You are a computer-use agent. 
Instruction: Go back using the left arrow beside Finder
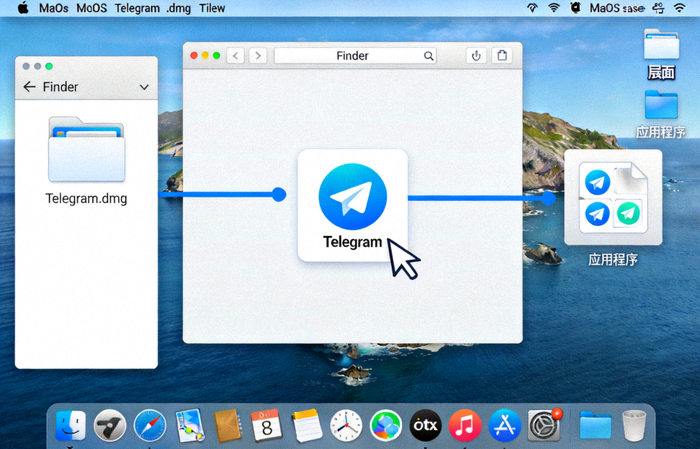click(x=29, y=88)
